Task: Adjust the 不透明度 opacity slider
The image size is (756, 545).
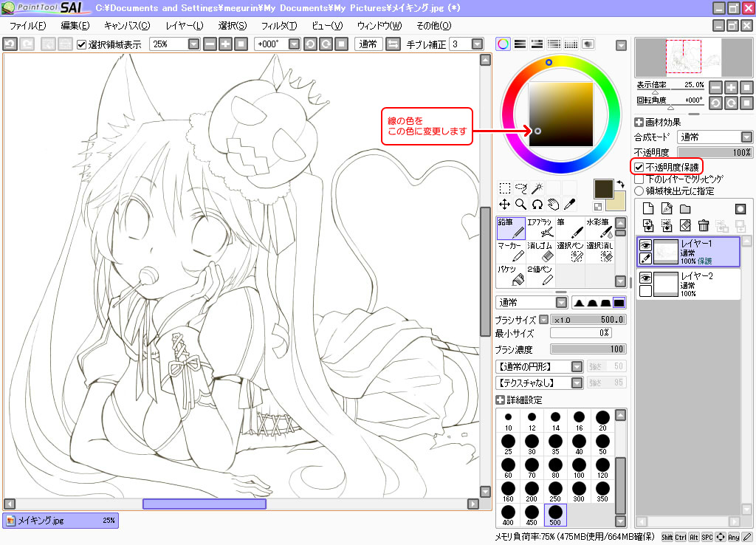Action: click(x=715, y=152)
